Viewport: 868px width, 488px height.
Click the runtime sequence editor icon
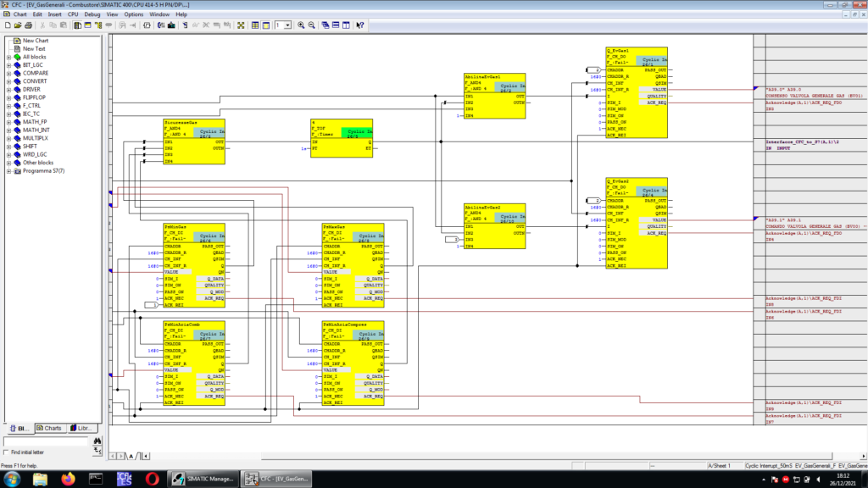tap(98, 25)
